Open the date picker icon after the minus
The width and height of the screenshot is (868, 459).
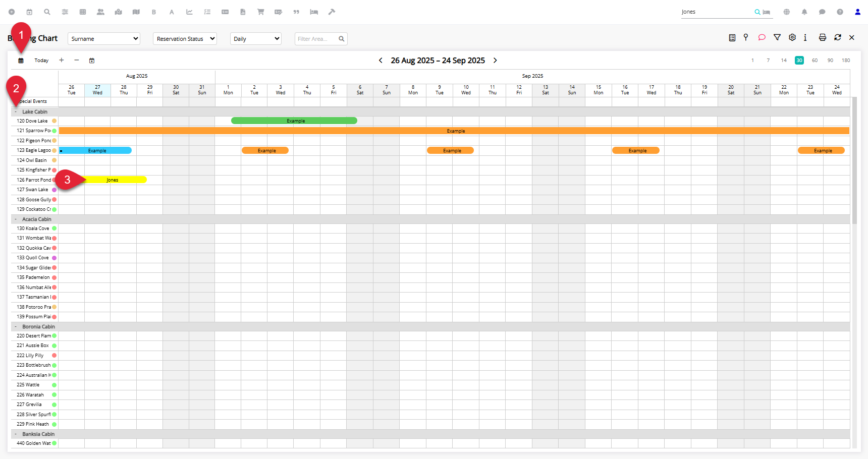pyautogui.click(x=92, y=61)
